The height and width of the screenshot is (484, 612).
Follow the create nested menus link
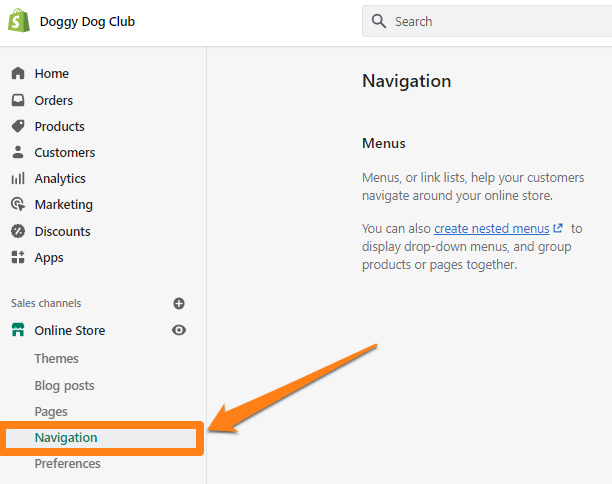point(492,228)
